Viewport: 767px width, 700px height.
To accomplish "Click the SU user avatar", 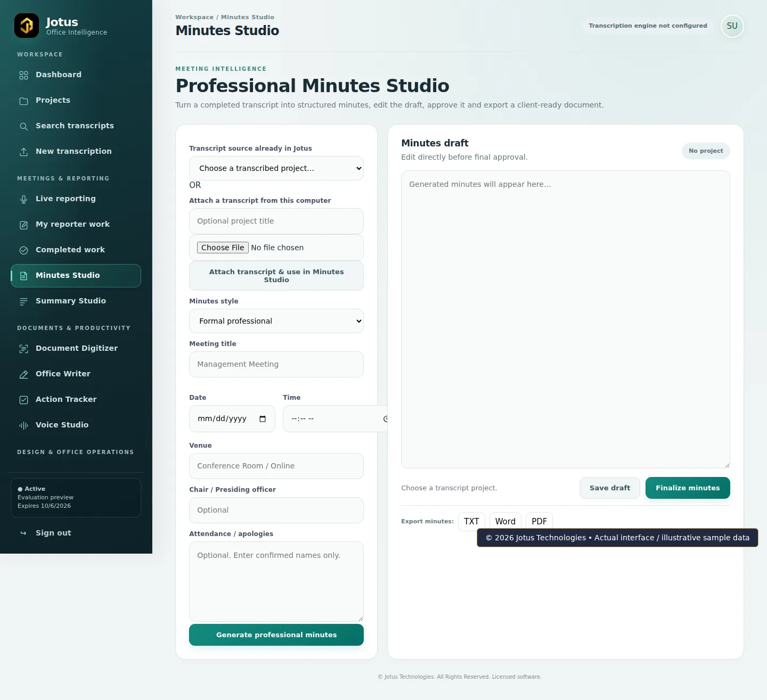I will [x=732, y=26].
